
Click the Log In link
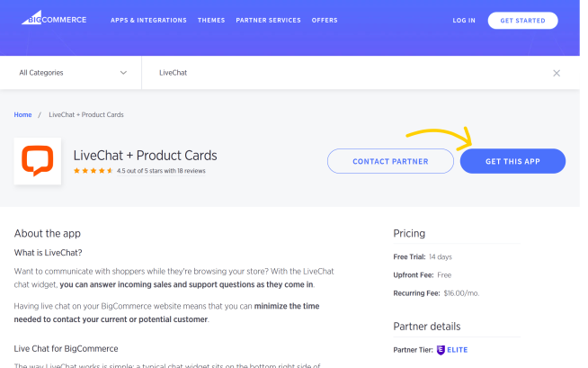point(464,21)
